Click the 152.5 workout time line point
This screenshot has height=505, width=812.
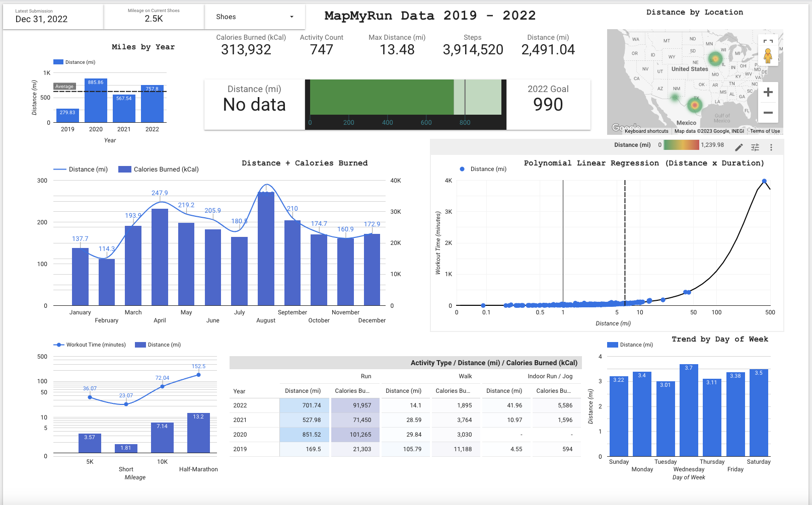coord(198,375)
